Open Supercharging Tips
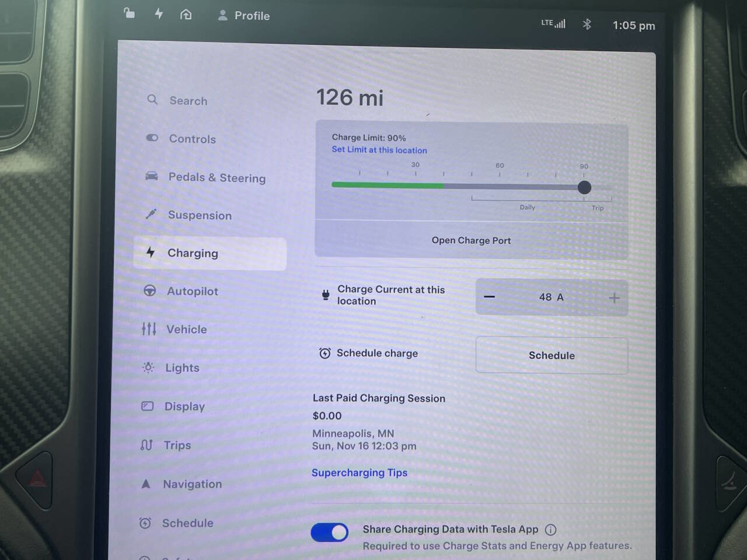Image resolution: width=747 pixels, height=560 pixels. click(359, 473)
